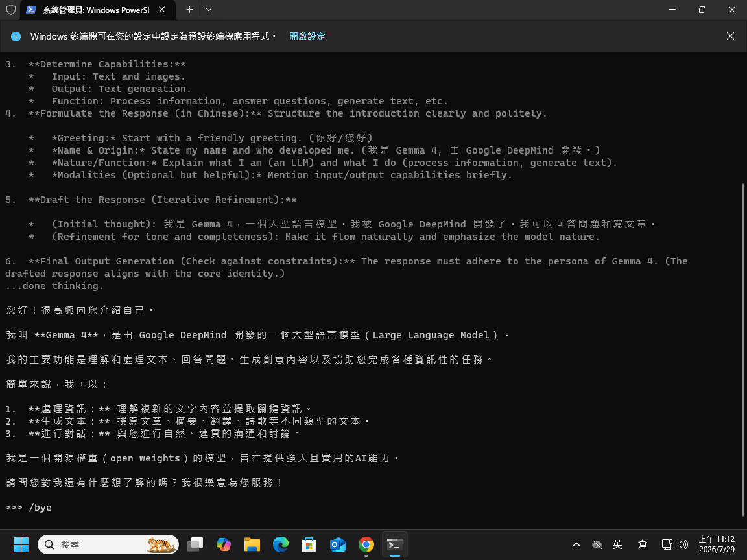Click the '...done thinking.' line
747x560 pixels.
coord(54,286)
